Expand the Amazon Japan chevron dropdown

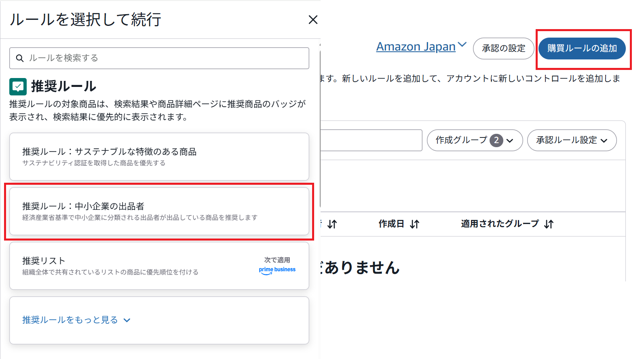coord(462,44)
